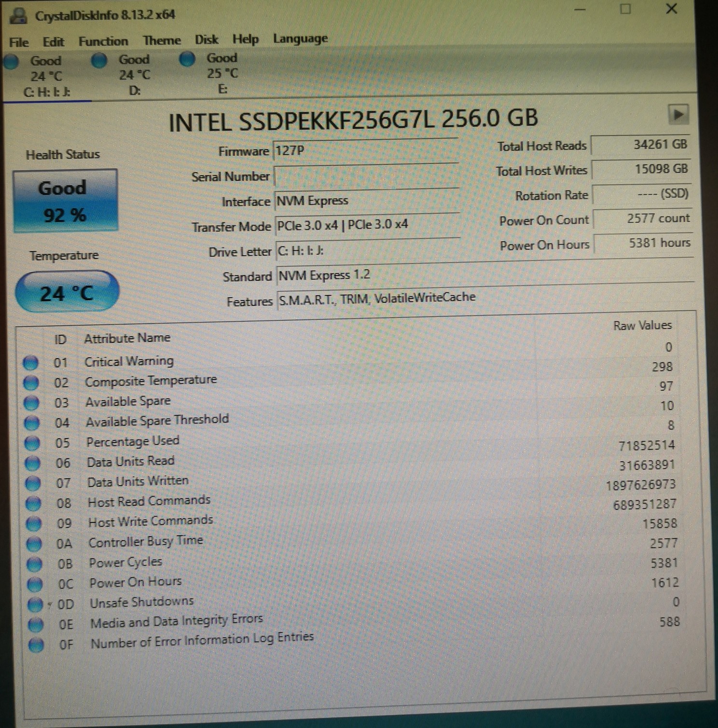This screenshot has width=718, height=728.
Task: Click the next-disk arrow button
Action: [678, 115]
